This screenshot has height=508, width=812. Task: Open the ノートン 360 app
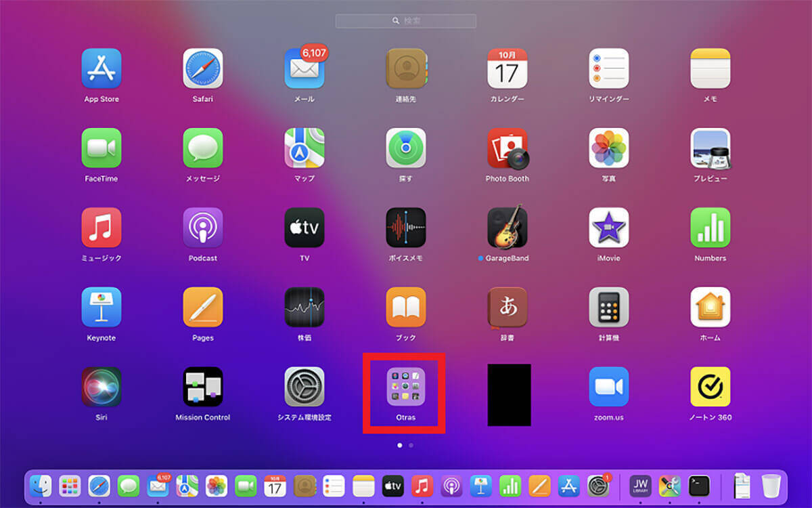point(710,387)
